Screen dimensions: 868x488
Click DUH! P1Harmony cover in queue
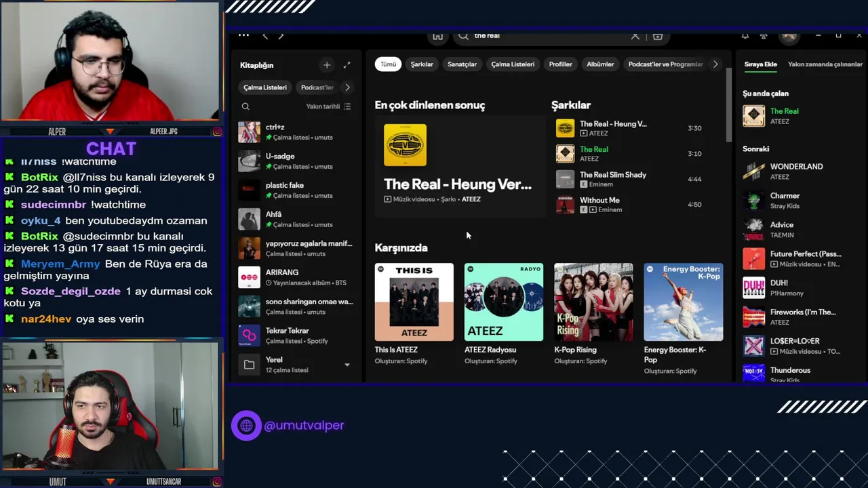pos(753,288)
